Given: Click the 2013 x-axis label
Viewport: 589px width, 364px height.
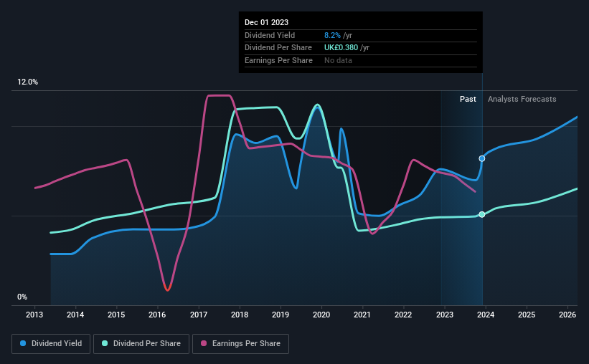Looking at the screenshot, I should click(34, 315).
